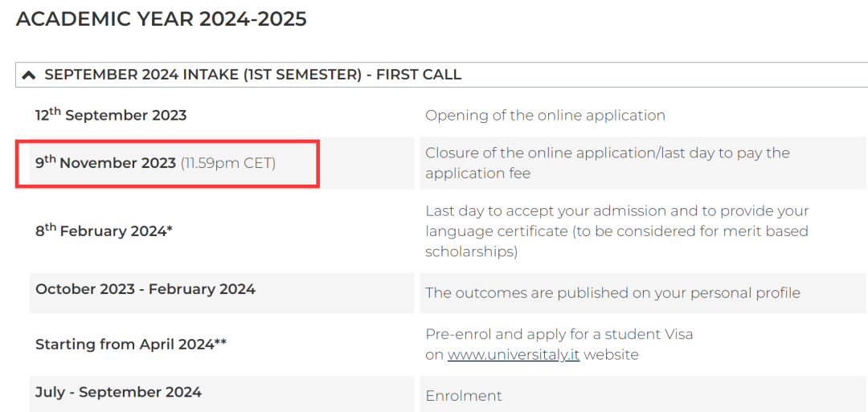Click the July - September 2024 date
The image size is (868, 412).
pos(118,393)
